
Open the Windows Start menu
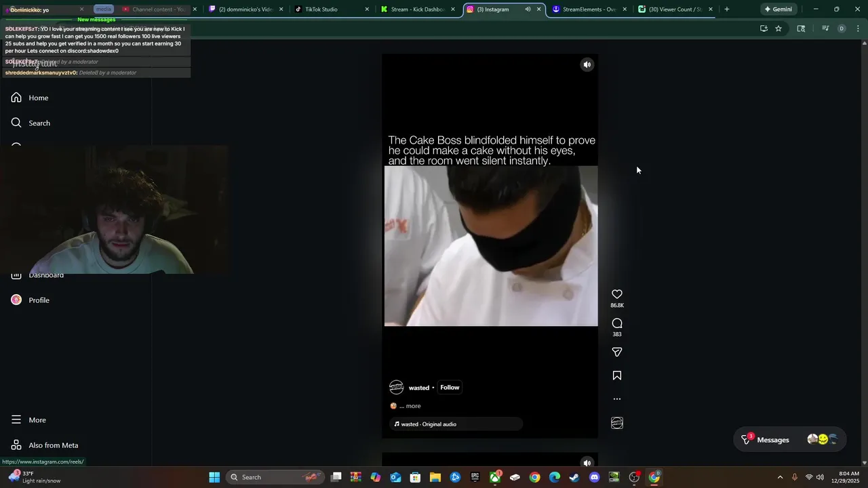tap(214, 477)
